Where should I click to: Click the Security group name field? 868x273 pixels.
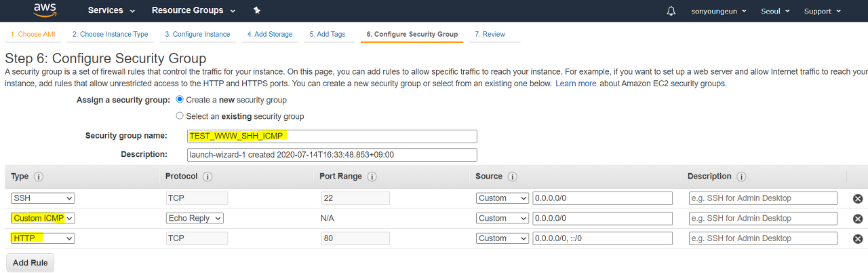pyautogui.click(x=332, y=136)
